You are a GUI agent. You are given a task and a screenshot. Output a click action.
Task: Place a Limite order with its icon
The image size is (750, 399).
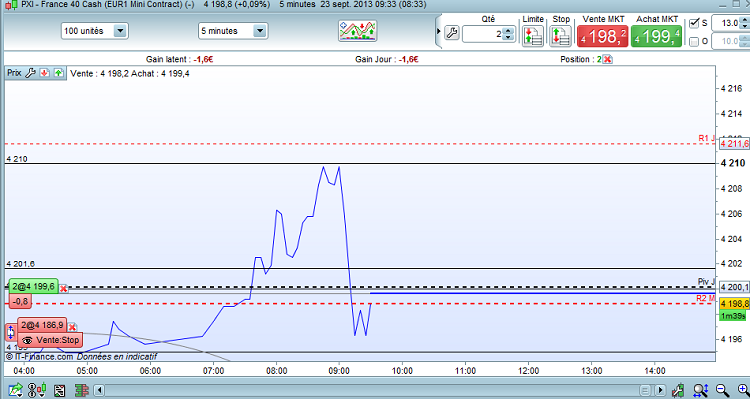[x=532, y=36]
